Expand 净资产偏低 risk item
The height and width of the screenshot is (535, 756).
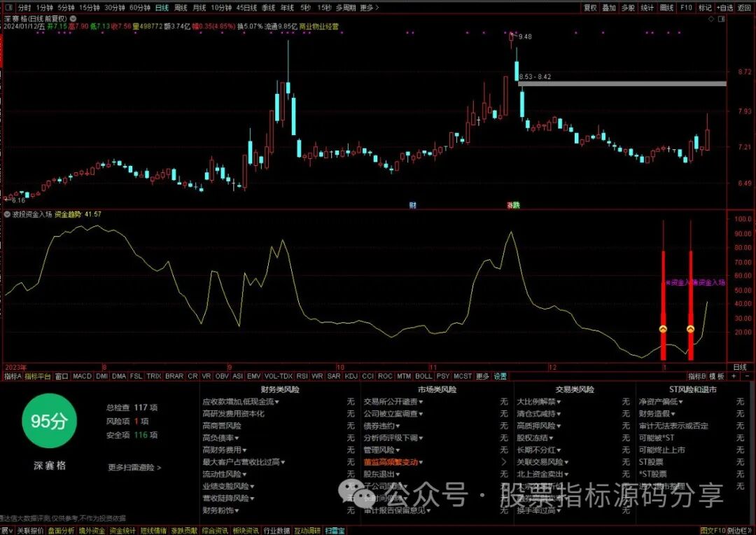tap(661, 402)
